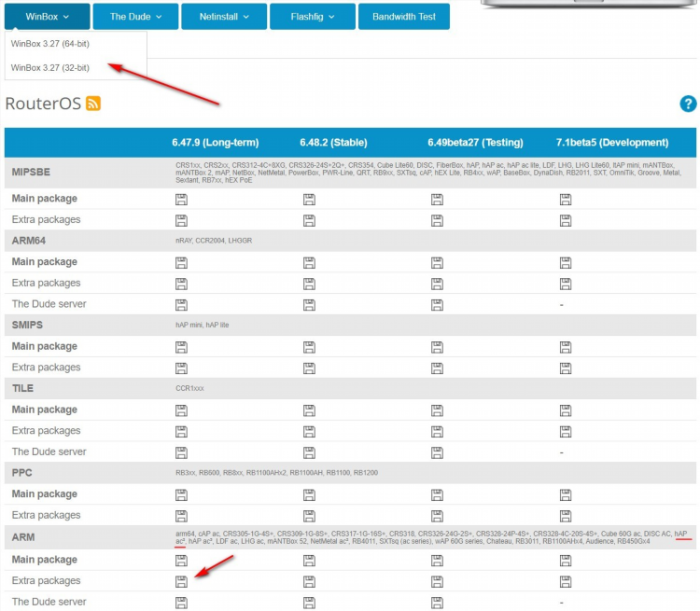Download MIPSBE Extra packages 7.1beta5 Development
This screenshot has width=700, height=611.
pos(566,220)
